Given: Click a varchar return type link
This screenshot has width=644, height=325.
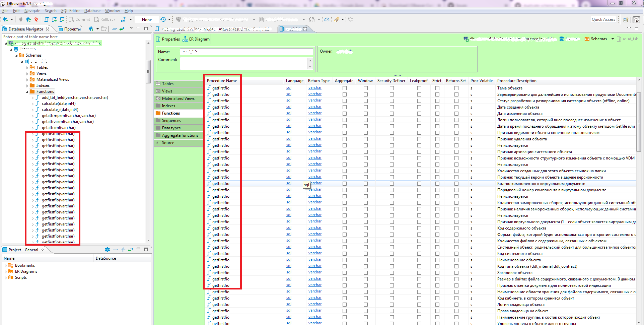Looking at the screenshot, I should (314, 87).
